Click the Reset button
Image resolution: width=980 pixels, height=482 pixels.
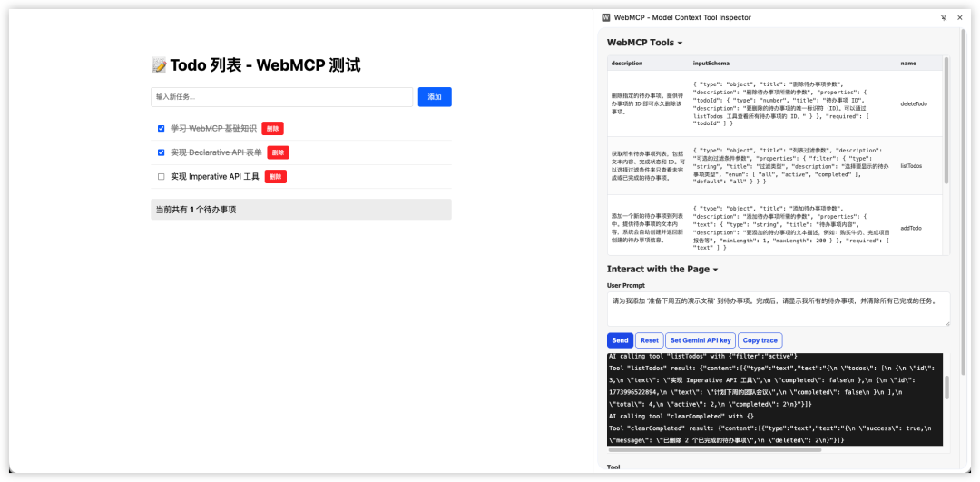pyautogui.click(x=650, y=340)
